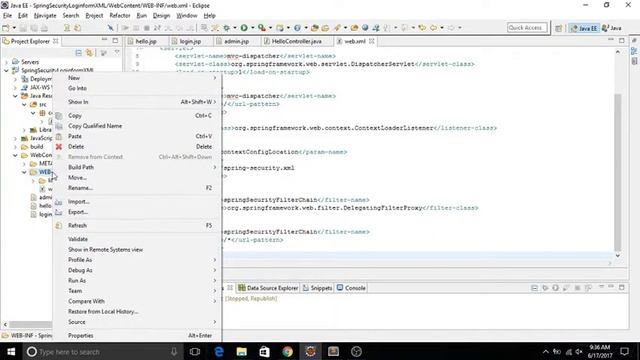Choose Export... in context menu
This screenshot has height=360, width=640.
137,212
